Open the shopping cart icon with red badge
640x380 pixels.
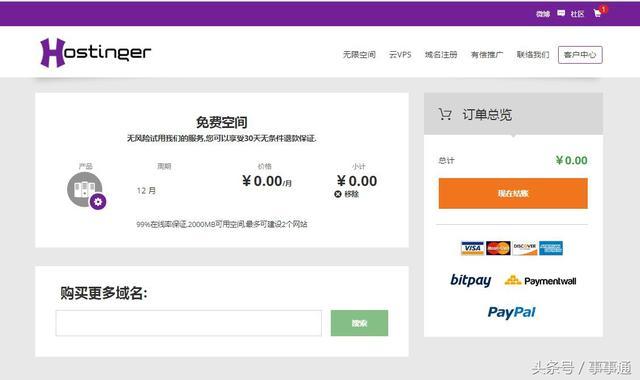599,12
